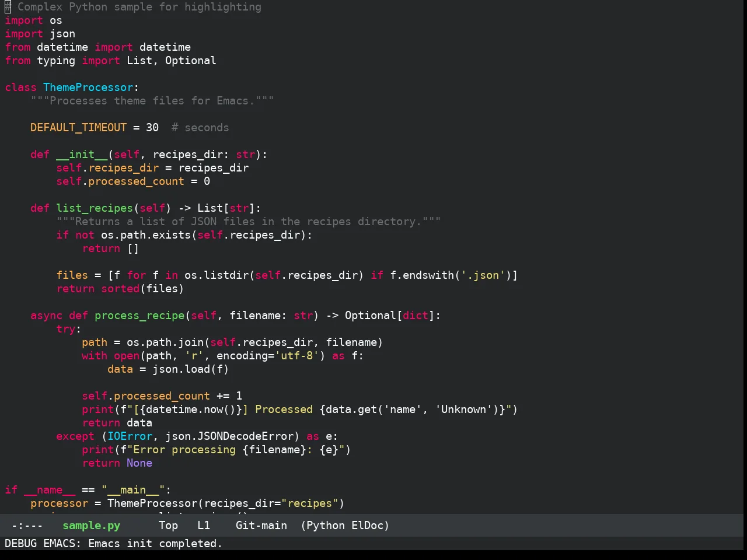Click the '__init__' method name
This screenshot has height=560, width=747.
pyautogui.click(x=82, y=155)
